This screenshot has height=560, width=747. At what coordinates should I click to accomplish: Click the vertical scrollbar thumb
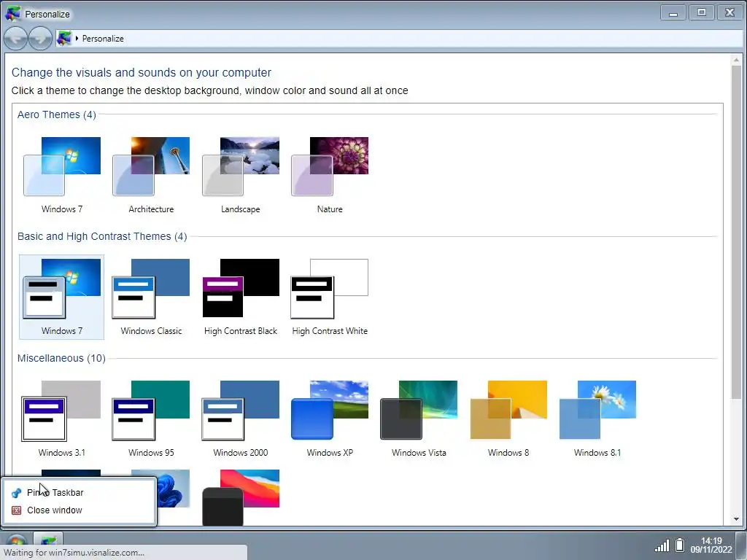737,232
